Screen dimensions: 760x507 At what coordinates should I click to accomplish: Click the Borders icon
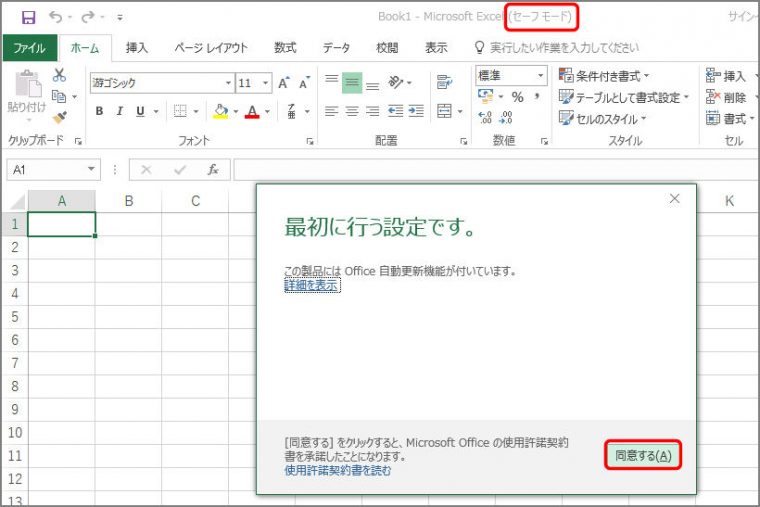click(180, 111)
